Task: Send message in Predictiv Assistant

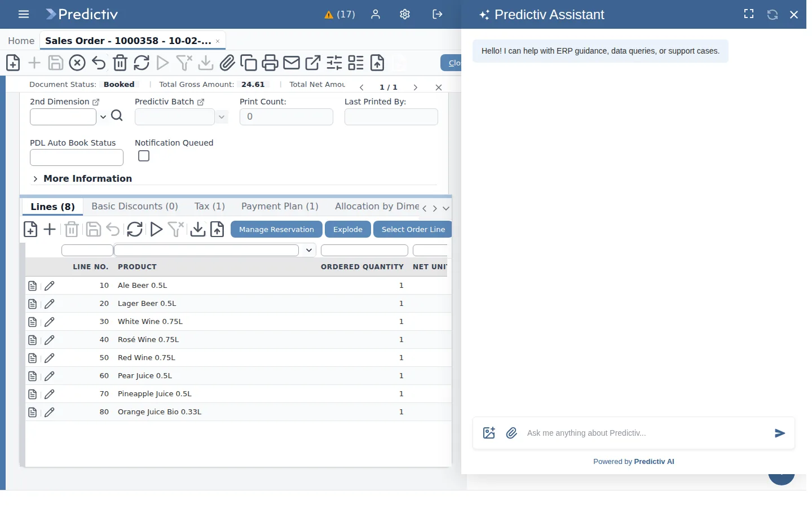Action: pyautogui.click(x=780, y=433)
